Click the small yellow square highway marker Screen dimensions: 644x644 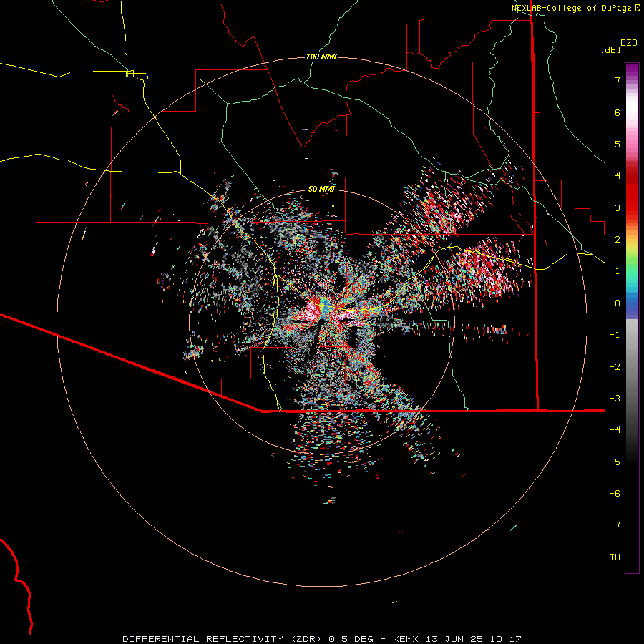(130, 74)
